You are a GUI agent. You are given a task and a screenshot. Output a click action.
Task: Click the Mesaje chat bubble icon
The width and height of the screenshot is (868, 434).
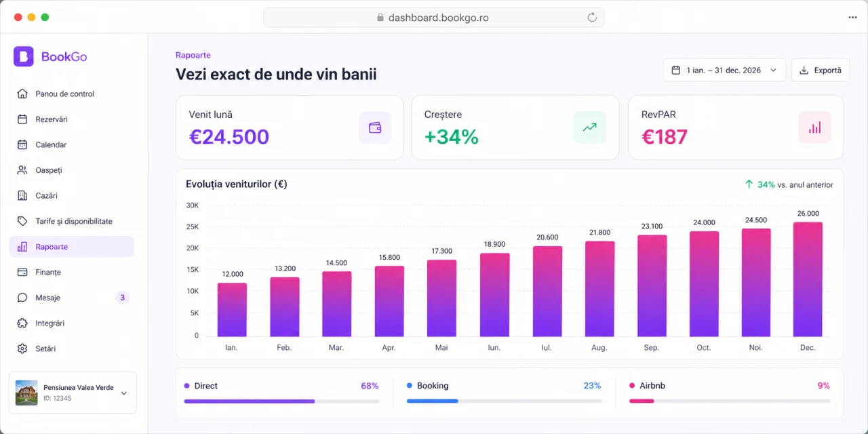click(22, 298)
